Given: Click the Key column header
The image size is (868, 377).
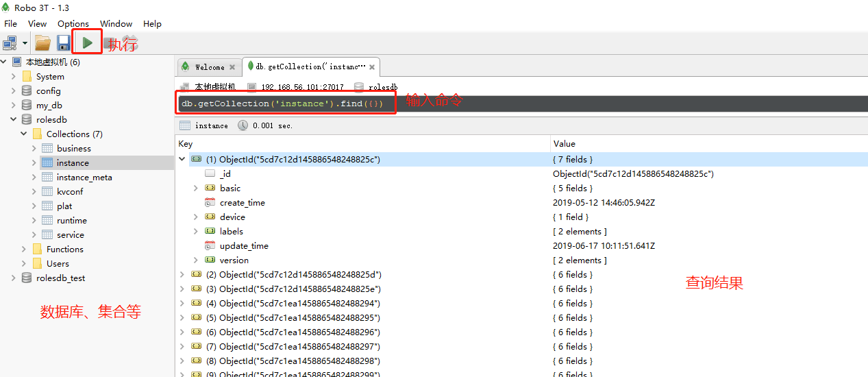Looking at the screenshot, I should point(363,144).
